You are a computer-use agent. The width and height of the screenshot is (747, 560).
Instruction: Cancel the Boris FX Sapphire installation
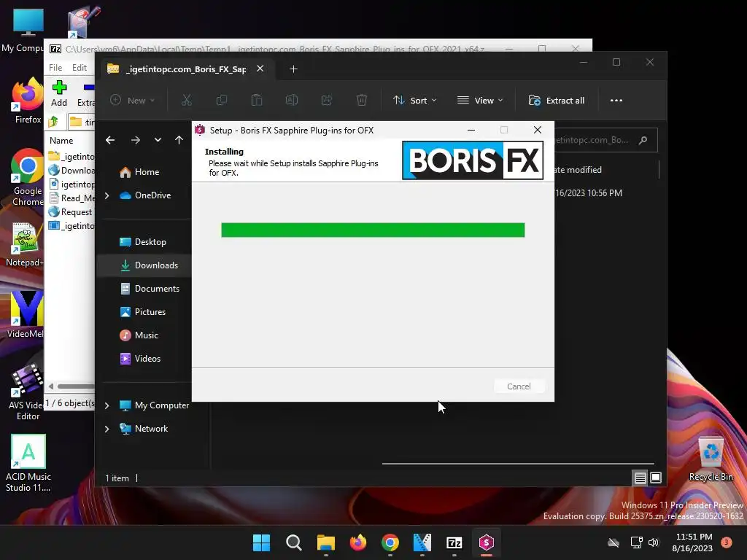tap(519, 386)
